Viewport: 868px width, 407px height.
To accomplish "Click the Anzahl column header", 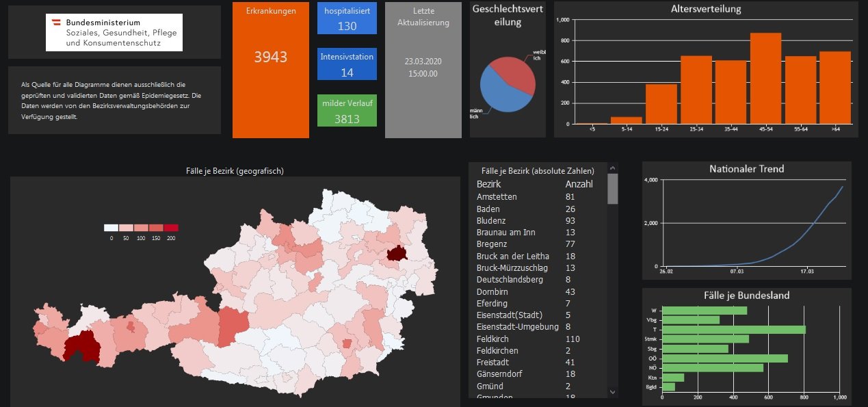I will 579,184.
